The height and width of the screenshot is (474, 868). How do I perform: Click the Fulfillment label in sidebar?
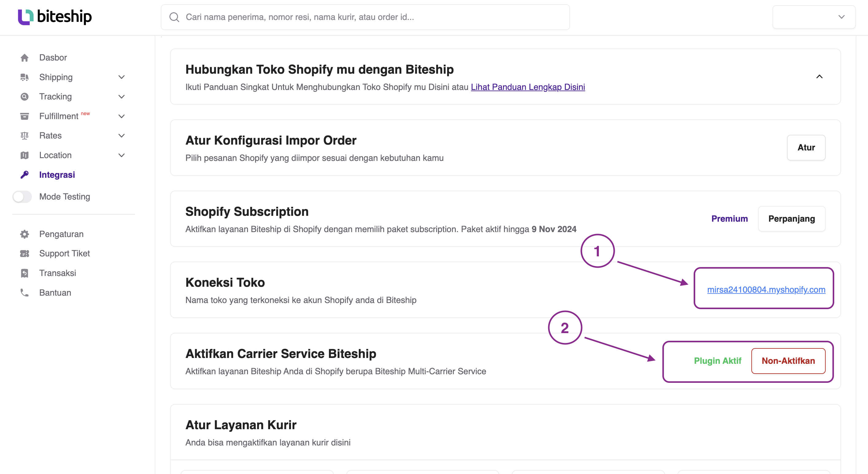[x=59, y=116]
